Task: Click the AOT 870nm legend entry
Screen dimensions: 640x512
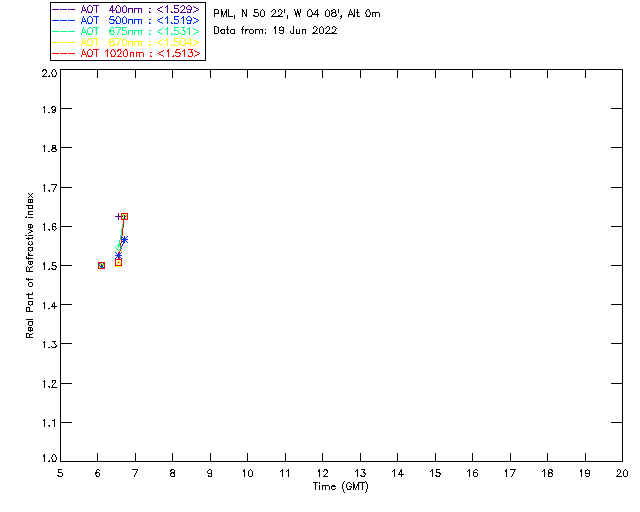Action: pos(126,42)
